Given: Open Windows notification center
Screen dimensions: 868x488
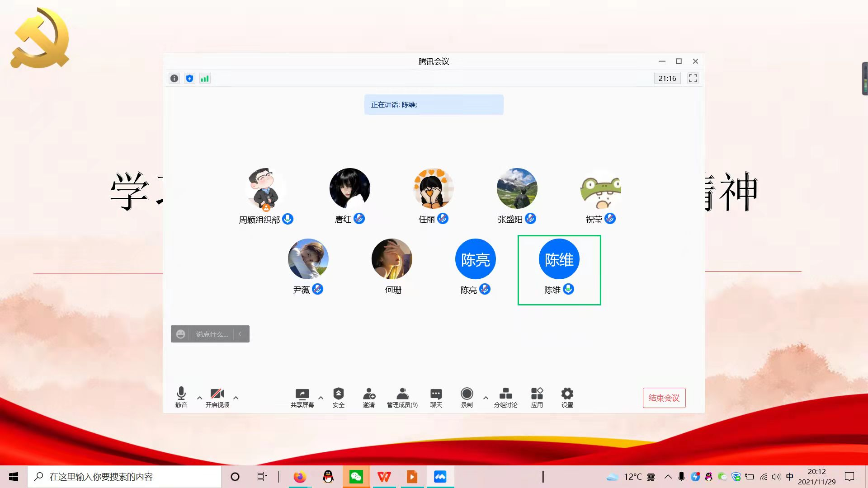Looking at the screenshot, I should point(850,477).
